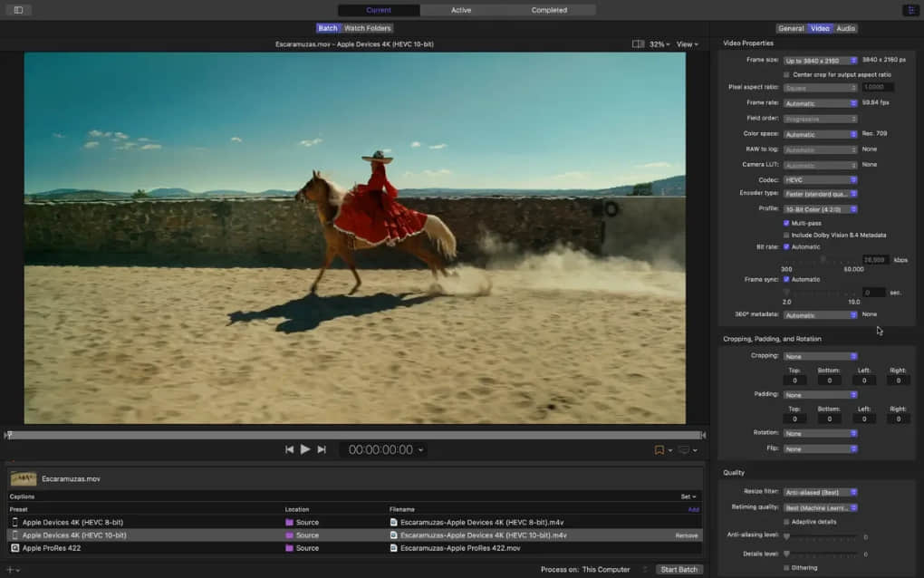This screenshot has width=924, height=578.
Task: Click the grid view icon in the top-right corner
Action: click(x=913, y=9)
